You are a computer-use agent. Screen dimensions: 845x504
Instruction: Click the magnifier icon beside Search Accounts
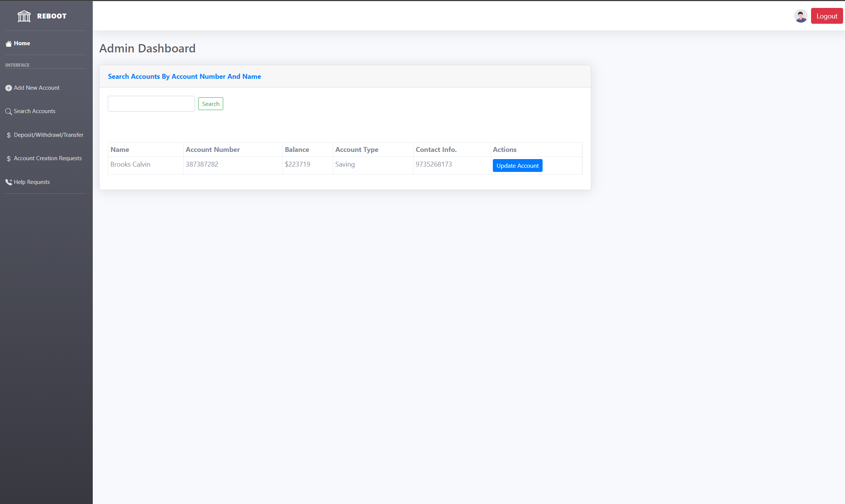[x=8, y=111]
